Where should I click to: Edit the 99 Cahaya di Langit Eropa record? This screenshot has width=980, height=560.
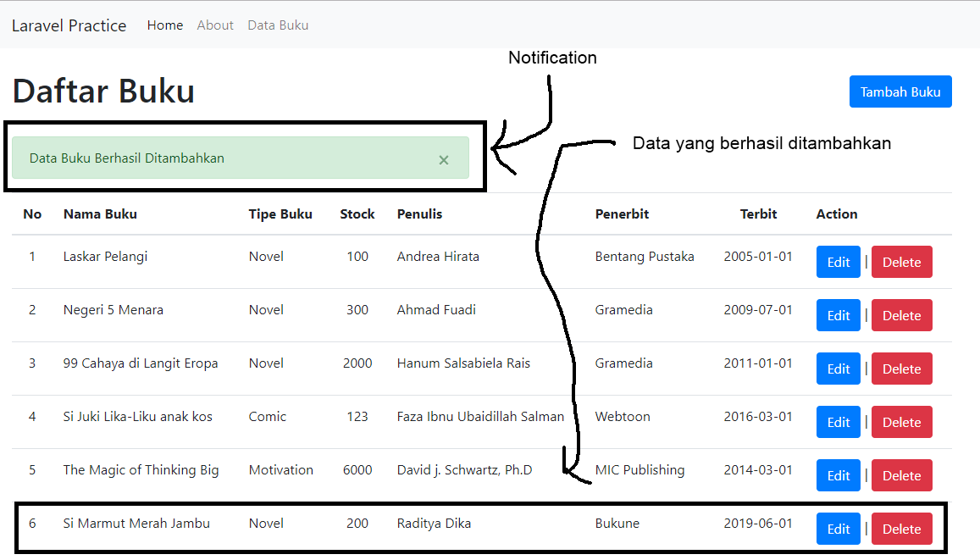point(838,369)
